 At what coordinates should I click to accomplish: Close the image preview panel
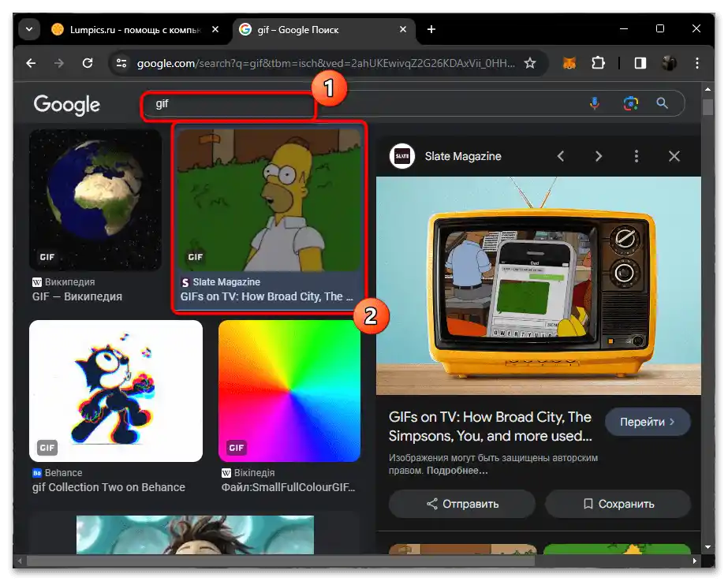tap(674, 156)
